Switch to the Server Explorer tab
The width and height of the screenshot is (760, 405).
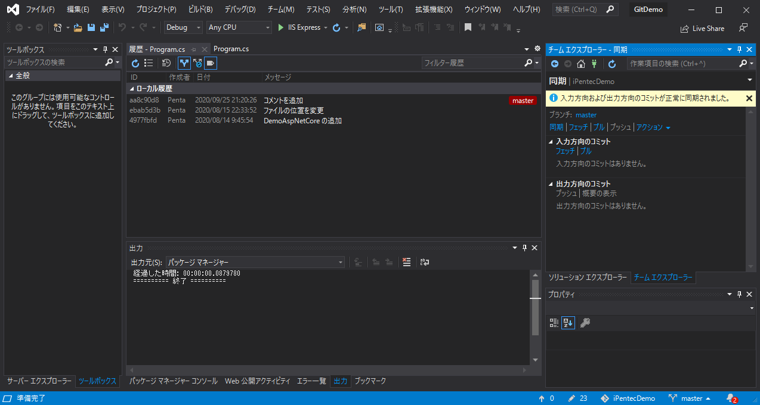[x=39, y=381]
